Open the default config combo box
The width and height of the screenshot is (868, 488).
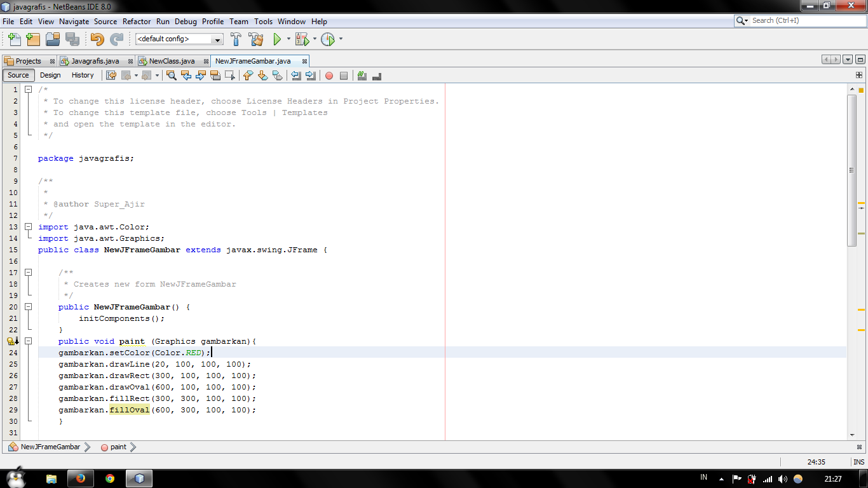click(x=179, y=39)
